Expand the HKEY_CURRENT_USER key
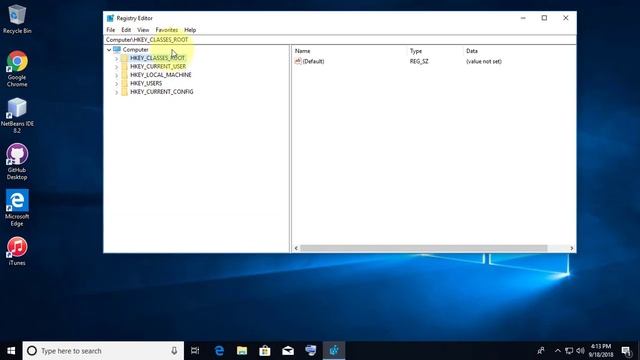 coord(117,67)
